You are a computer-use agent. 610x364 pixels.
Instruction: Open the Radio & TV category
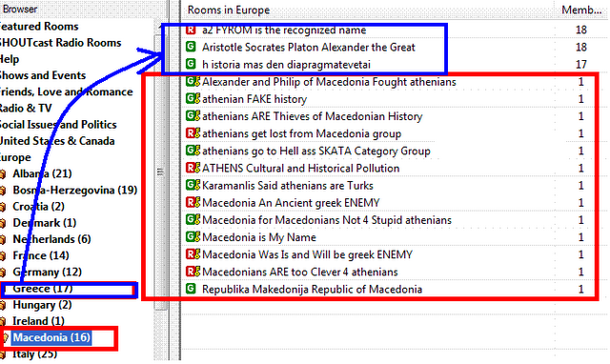coord(26,108)
